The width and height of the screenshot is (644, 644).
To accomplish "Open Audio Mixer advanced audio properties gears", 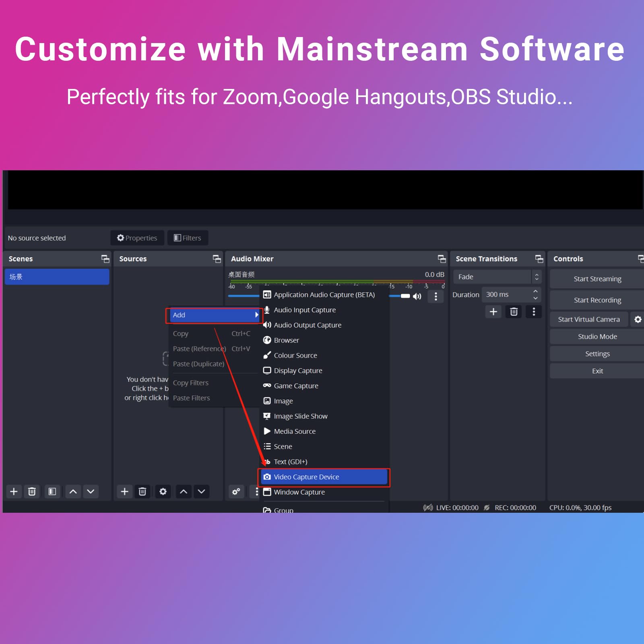I will coord(236,491).
